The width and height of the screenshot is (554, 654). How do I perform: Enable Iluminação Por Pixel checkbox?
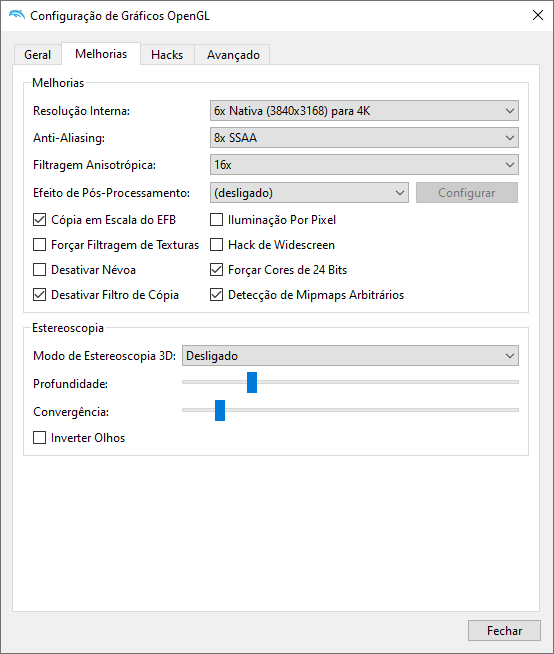tap(217, 220)
